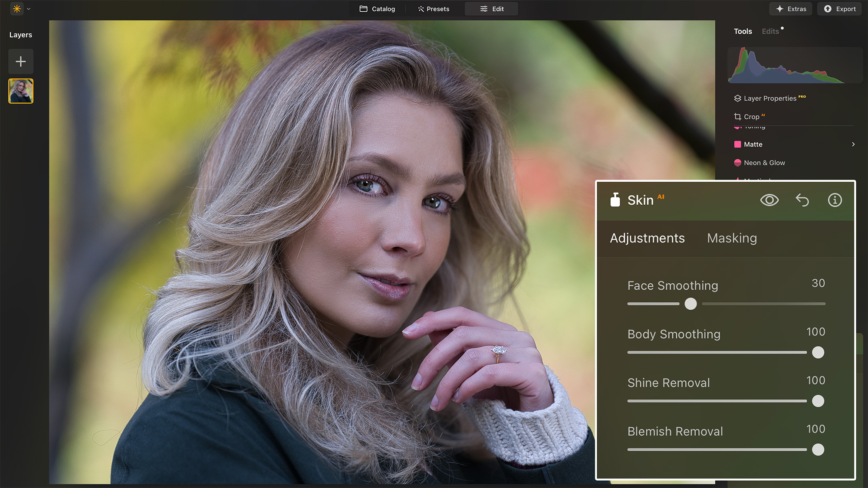Select the Neon & Glow tool
The image size is (868, 488).
(764, 163)
